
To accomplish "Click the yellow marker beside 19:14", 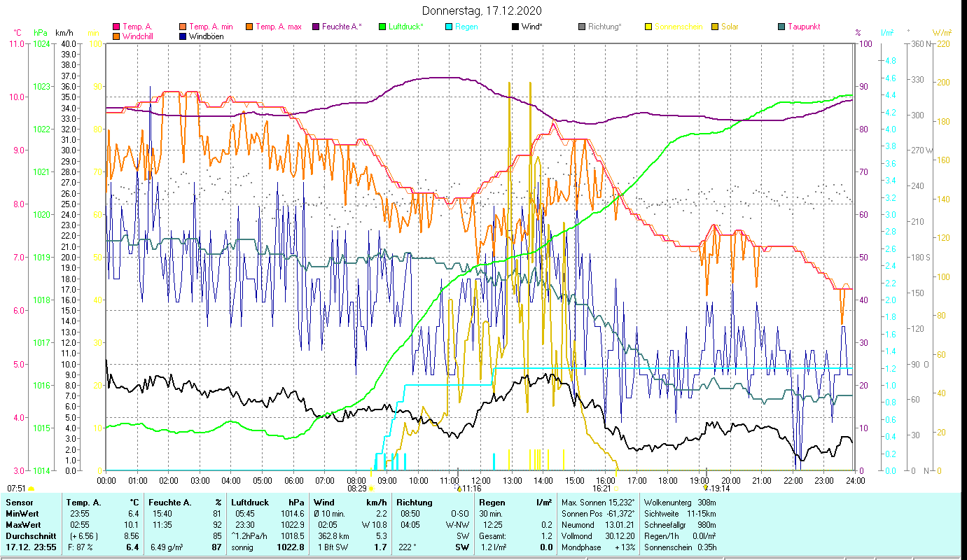I will tap(707, 488).
